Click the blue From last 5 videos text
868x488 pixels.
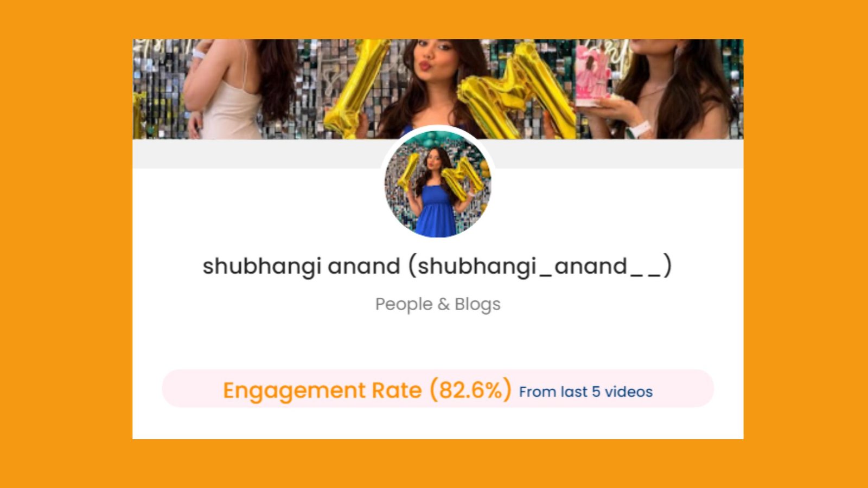[586, 392]
